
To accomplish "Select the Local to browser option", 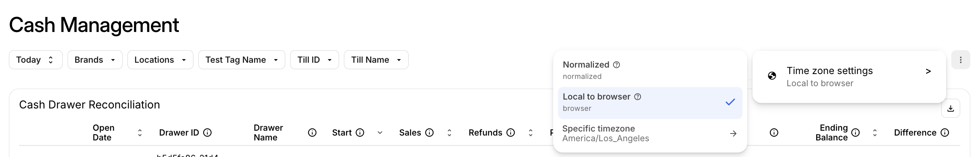I will [x=650, y=103].
